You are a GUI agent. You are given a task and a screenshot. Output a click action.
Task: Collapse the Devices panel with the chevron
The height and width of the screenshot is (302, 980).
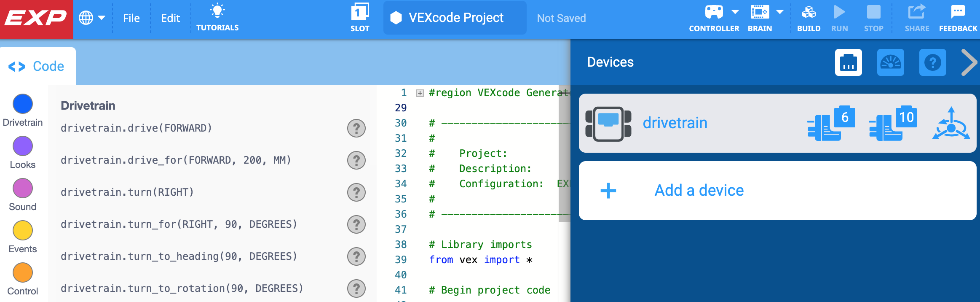pos(969,62)
